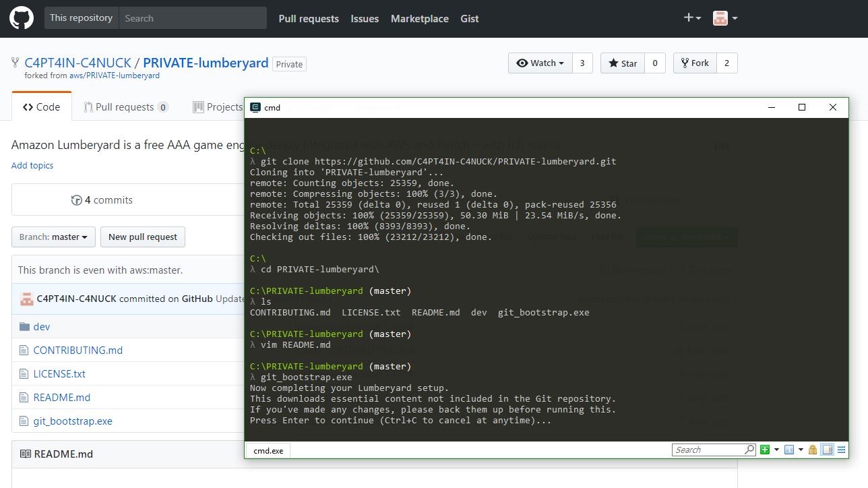The height and width of the screenshot is (488, 868).
Task: Open README.md file in the file list
Action: coord(62,397)
